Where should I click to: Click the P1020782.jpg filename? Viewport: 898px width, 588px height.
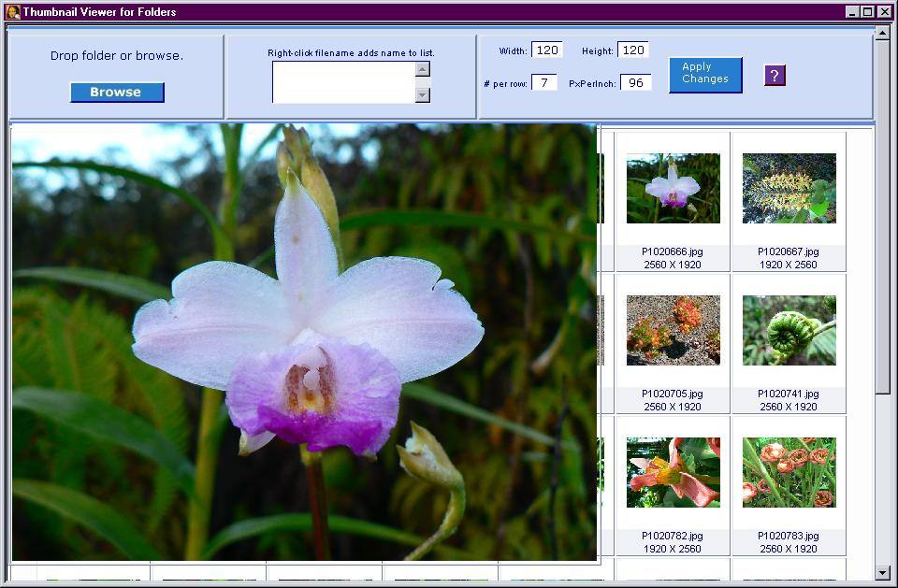pos(673,536)
